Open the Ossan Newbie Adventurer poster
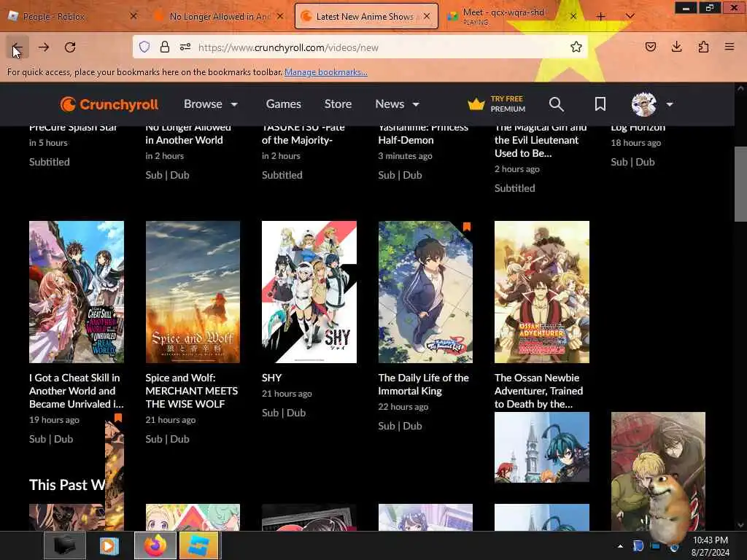Screen dimensions: 747x560 tap(542, 292)
